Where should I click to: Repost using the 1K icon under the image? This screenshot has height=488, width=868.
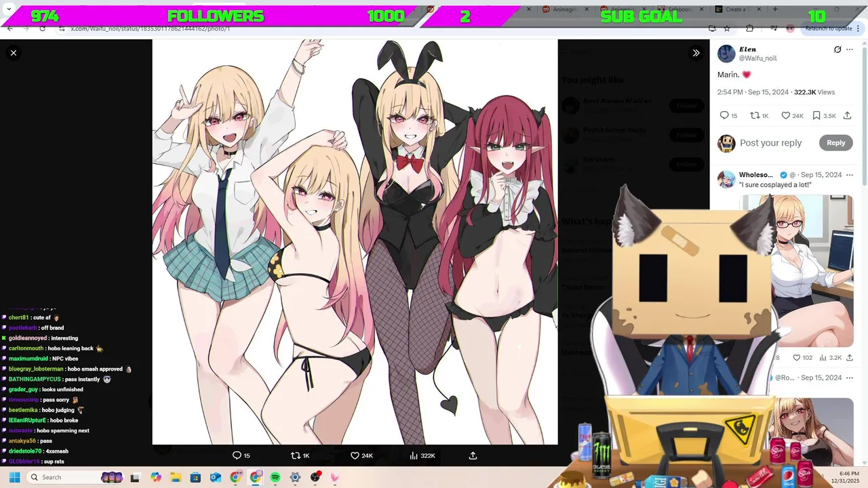coord(300,455)
